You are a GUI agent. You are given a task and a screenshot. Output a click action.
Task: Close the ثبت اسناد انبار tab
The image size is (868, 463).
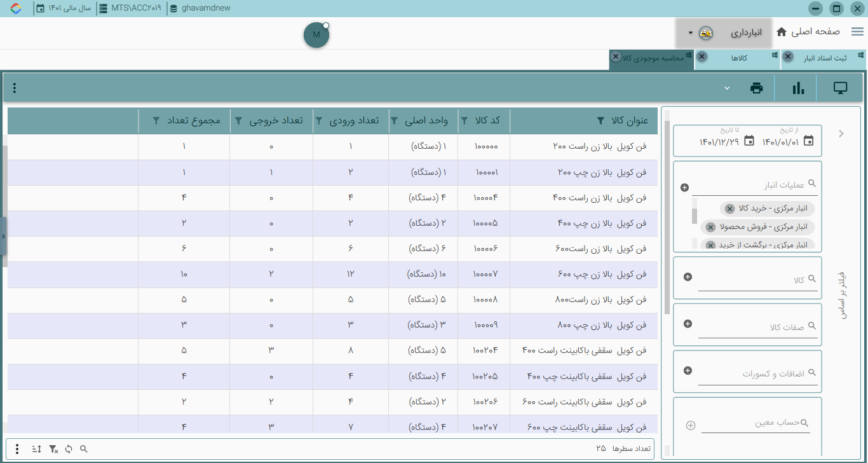click(x=788, y=57)
